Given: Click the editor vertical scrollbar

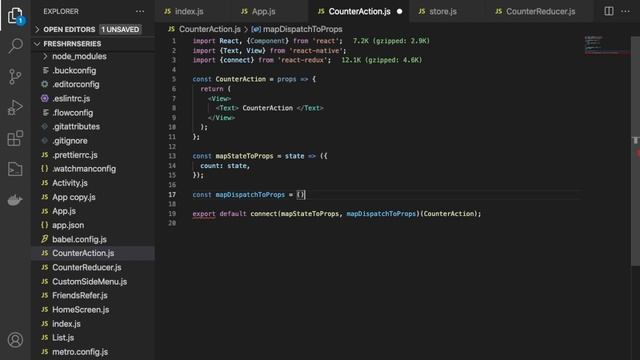Looking at the screenshot, I should pyautogui.click(x=635, y=151).
